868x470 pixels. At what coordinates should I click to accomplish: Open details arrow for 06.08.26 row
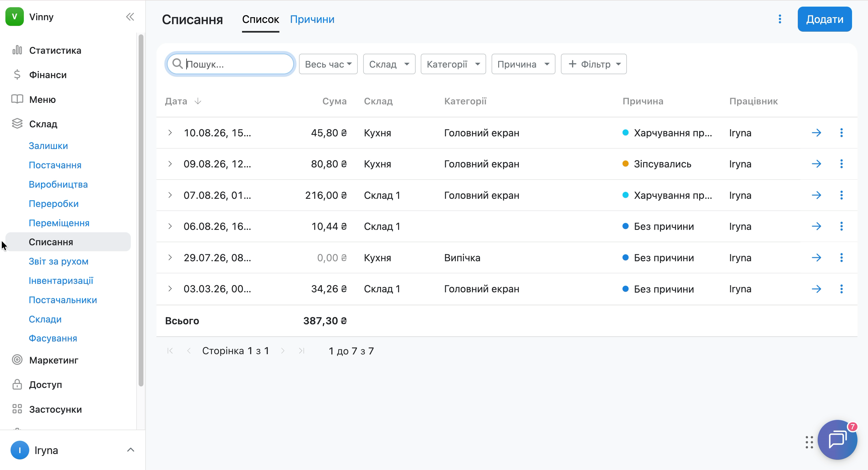[x=816, y=226]
